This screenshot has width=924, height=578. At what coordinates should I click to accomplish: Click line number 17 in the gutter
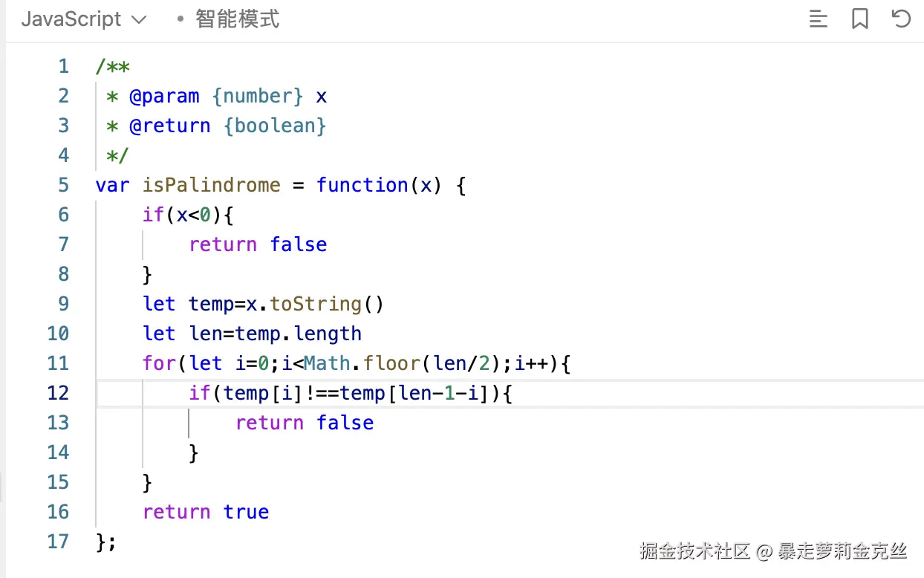pos(58,542)
